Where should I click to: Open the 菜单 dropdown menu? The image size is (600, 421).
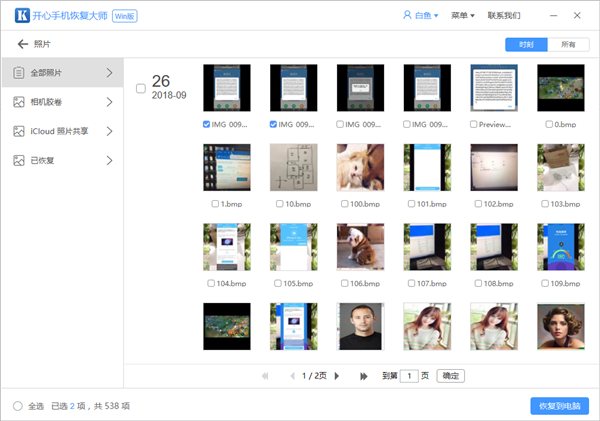click(463, 15)
